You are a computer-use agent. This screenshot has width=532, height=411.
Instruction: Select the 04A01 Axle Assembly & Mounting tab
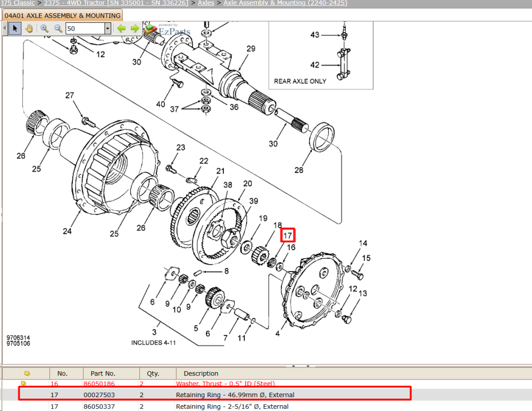click(x=62, y=15)
